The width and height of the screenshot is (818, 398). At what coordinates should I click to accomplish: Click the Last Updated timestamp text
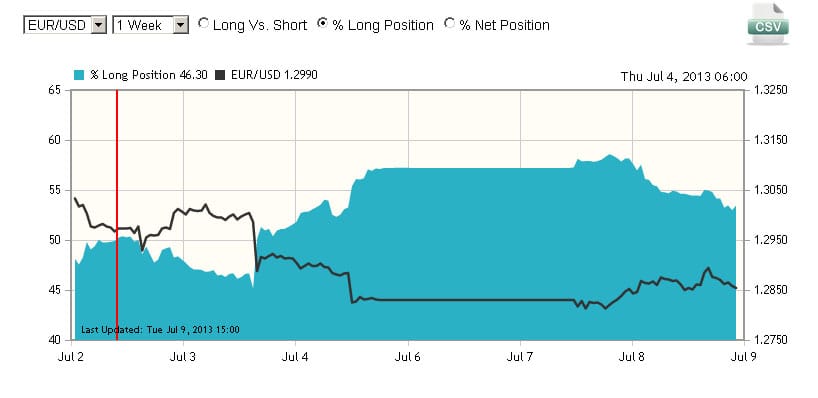click(x=160, y=330)
